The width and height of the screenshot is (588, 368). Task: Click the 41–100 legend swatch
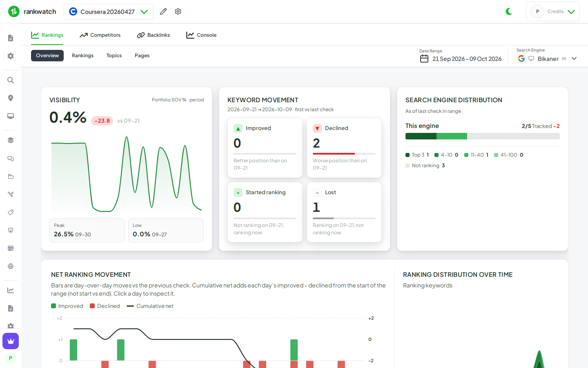coord(496,155)
